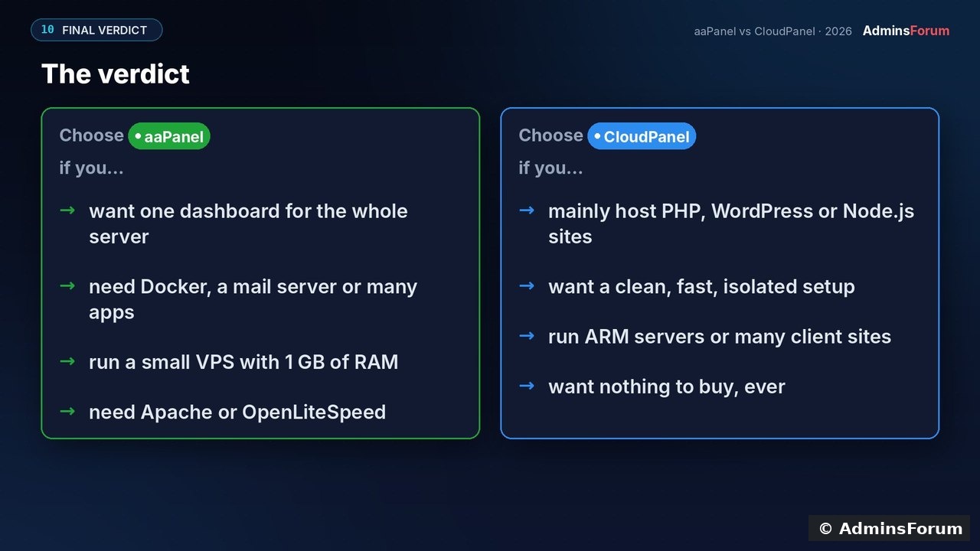980x551 pixels.
Task: Click the 'Choose' word in the aaPanel card
Action: click(x=92, y=135)
